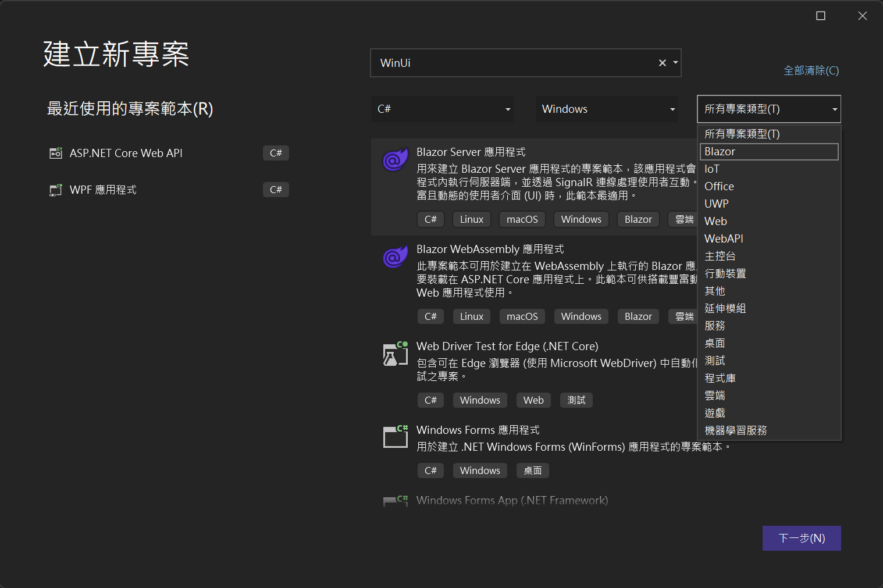
Task: Select Web Driver Test for Edge template
Action: click(x=507, y=346)
